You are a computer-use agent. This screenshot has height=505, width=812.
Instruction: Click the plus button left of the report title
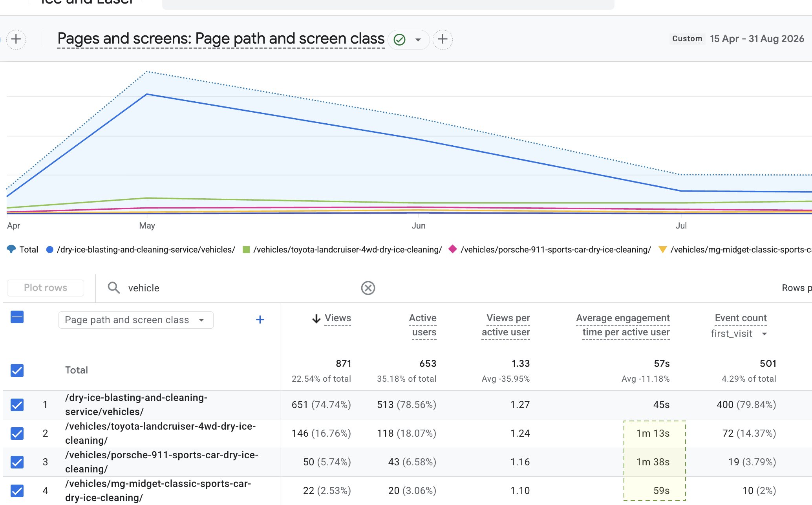(x=16, y=39)
